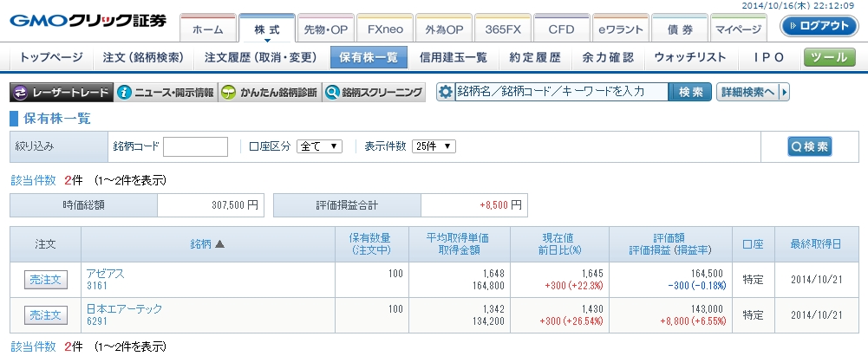Click the レーザートレード icon button
This screenshot has width=868, height=356.
(x=20, y=93)
